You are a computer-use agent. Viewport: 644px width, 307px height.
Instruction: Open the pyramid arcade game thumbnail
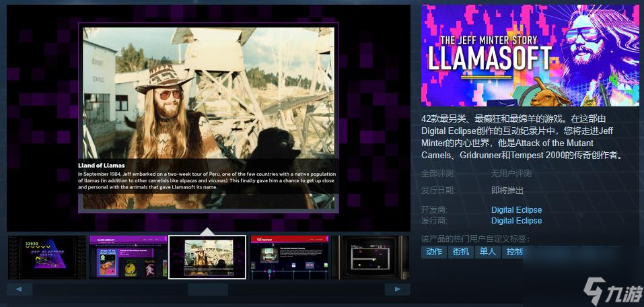tap(46, 257)
